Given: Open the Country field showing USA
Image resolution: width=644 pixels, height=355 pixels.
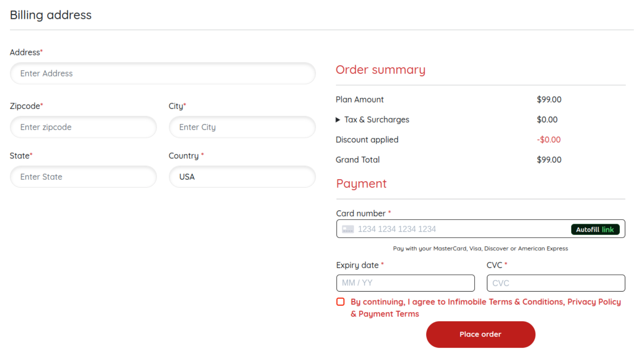Looking at the screenshot, I should coord(242,177).
